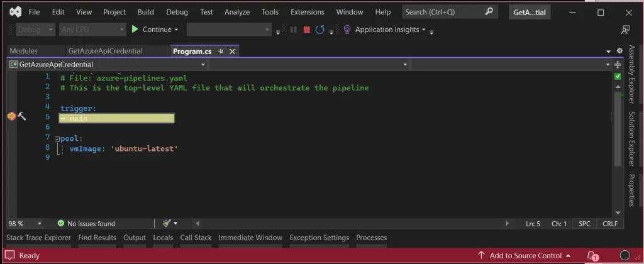Click the code cleanup broom icon
The height and width of the screenshot is (264, 644).
point(166,223)
